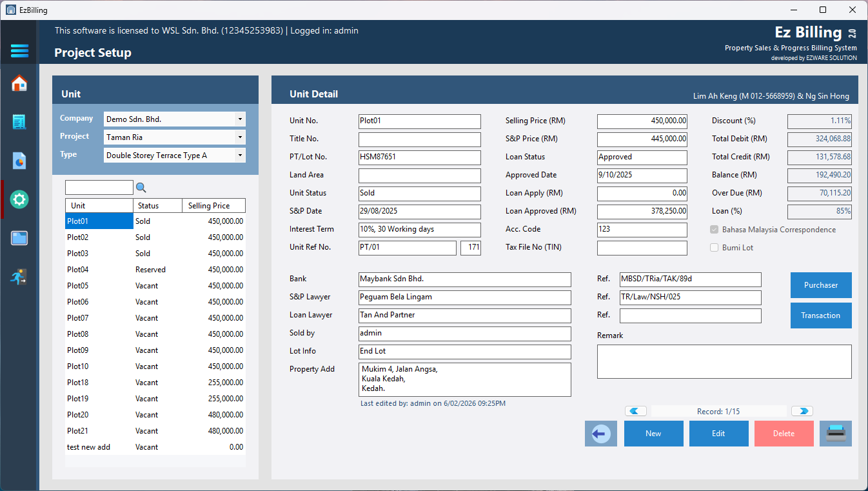The image size is (868, 491).
Task: Open the billing calculator sidebar icon
Action: pos(19,122)
